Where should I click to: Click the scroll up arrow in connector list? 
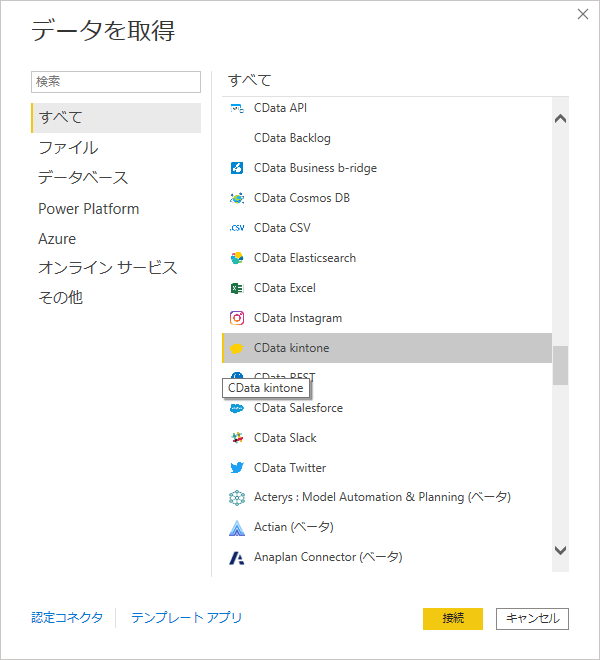560,119
